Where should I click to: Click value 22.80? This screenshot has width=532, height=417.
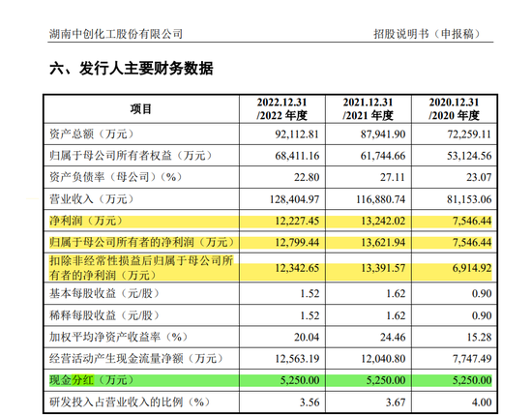tap(307, 177)
